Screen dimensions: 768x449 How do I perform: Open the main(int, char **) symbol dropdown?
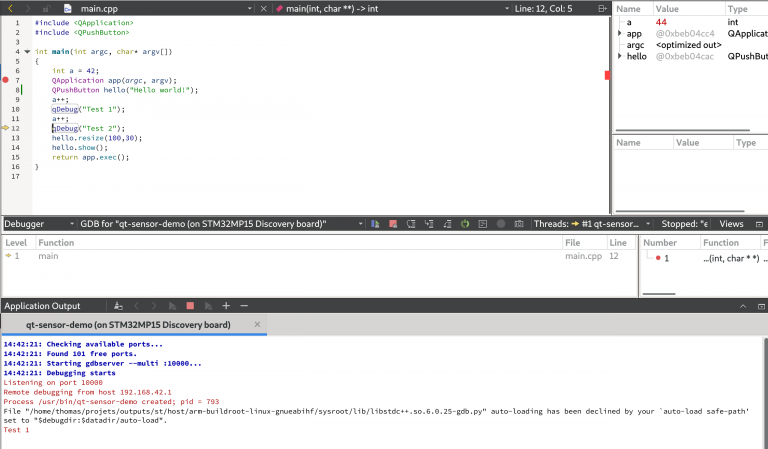(x=506, y=8)
